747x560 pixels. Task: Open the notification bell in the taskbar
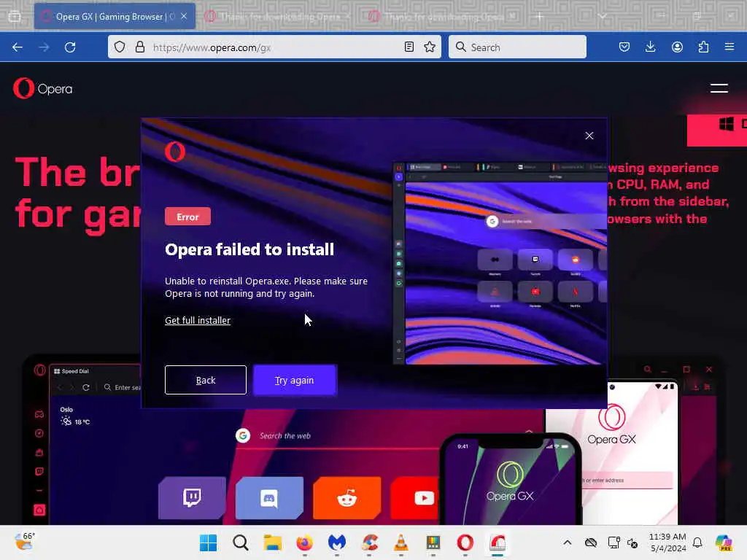pyautogui.click(x=697, y=542)
